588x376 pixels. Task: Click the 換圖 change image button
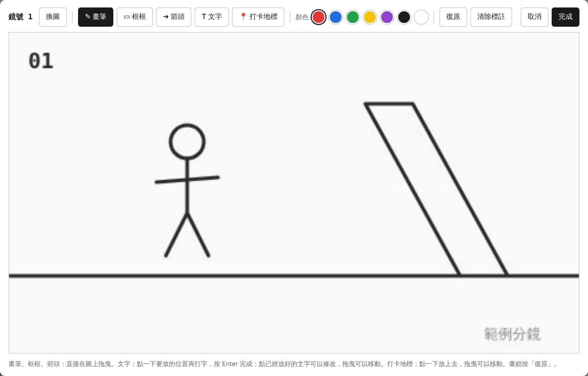53,17
